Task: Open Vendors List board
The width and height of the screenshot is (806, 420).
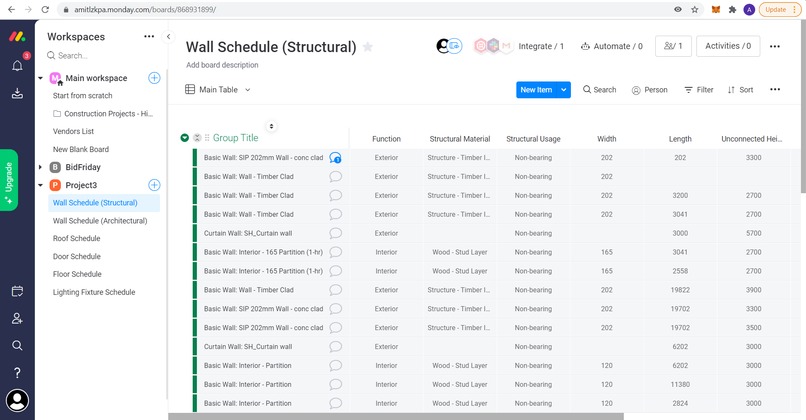Action: (74, 131)
